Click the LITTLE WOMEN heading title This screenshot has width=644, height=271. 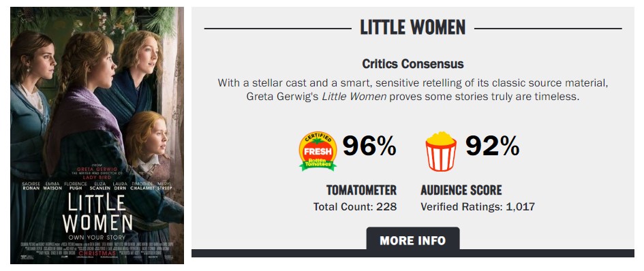pyautogui.click(x=413, y=27)
